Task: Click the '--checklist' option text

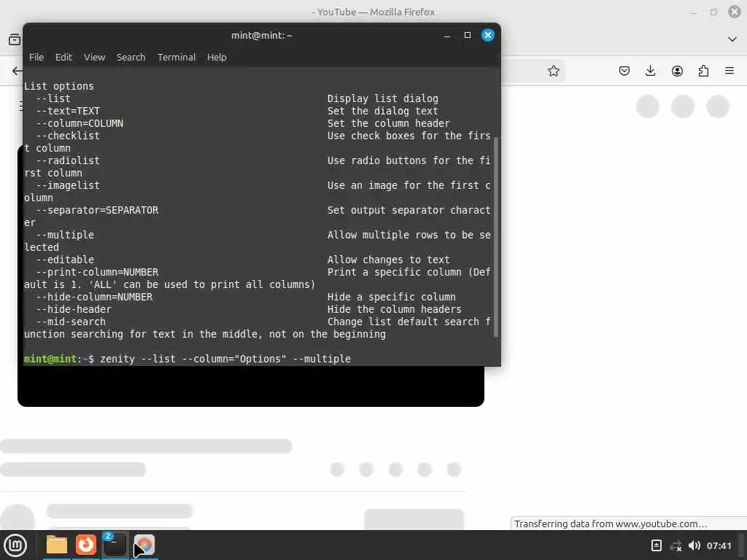Action: click(x=68, y=136)
